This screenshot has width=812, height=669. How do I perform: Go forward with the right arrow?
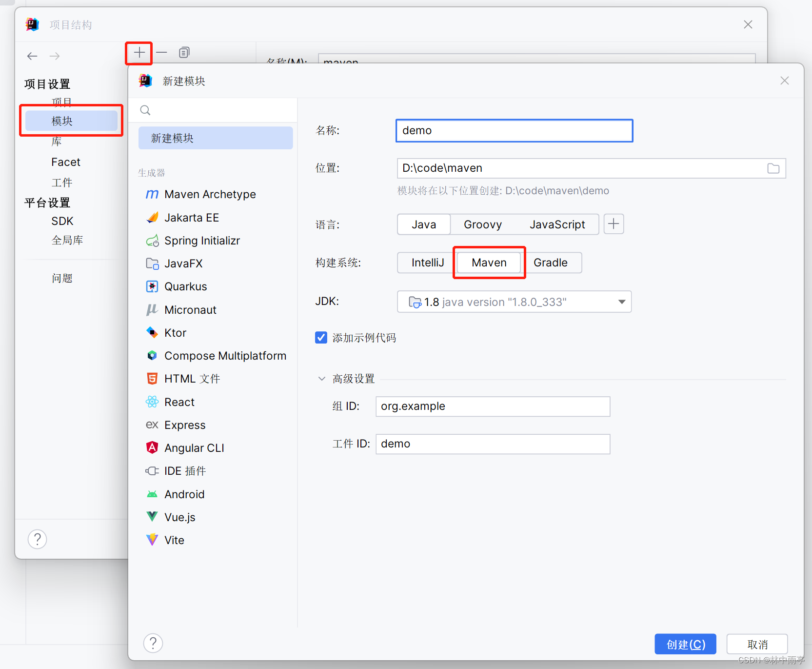coord(55,56)
